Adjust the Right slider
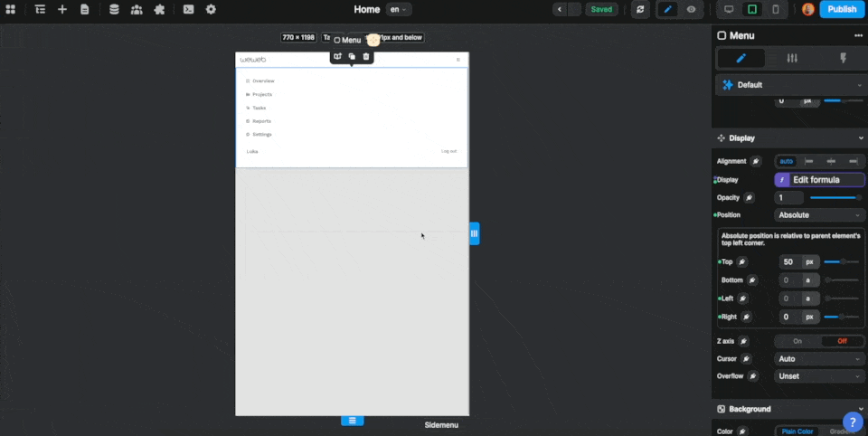 point(842,317)
